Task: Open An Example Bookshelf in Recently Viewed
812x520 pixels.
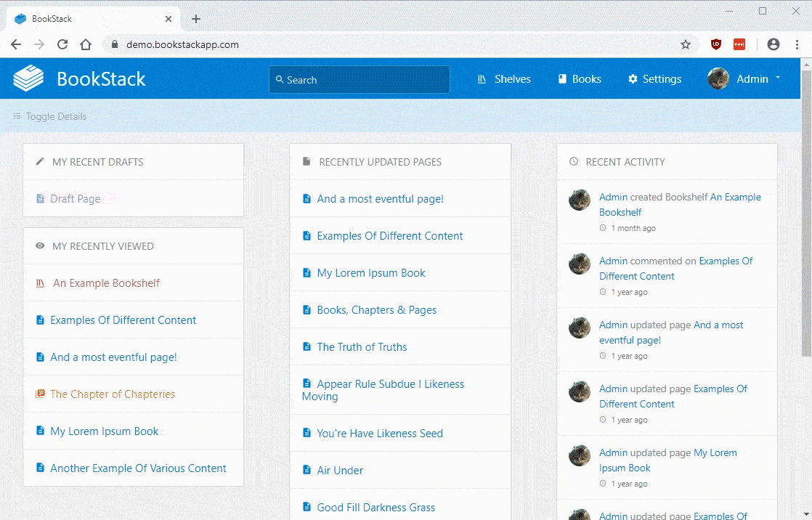Action: (106, 283)
